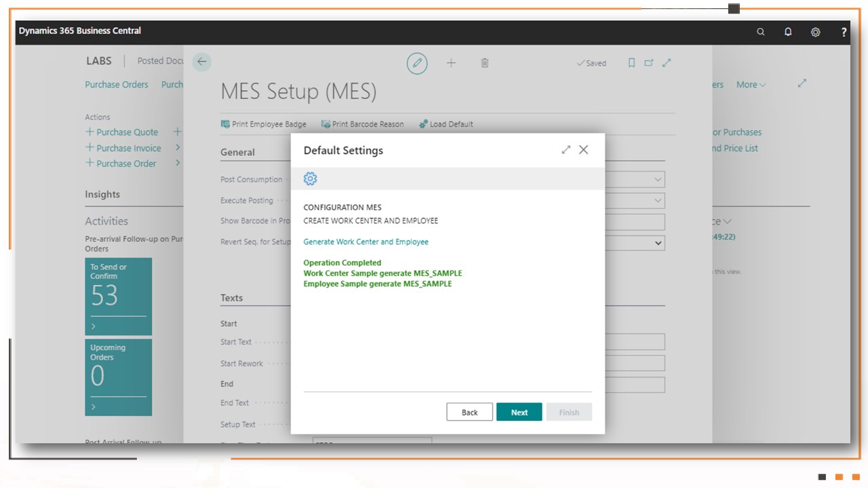Click the Operation Completed message
Image resolution: width=868 pixels, height=488 pixels.
coord(342,263)
